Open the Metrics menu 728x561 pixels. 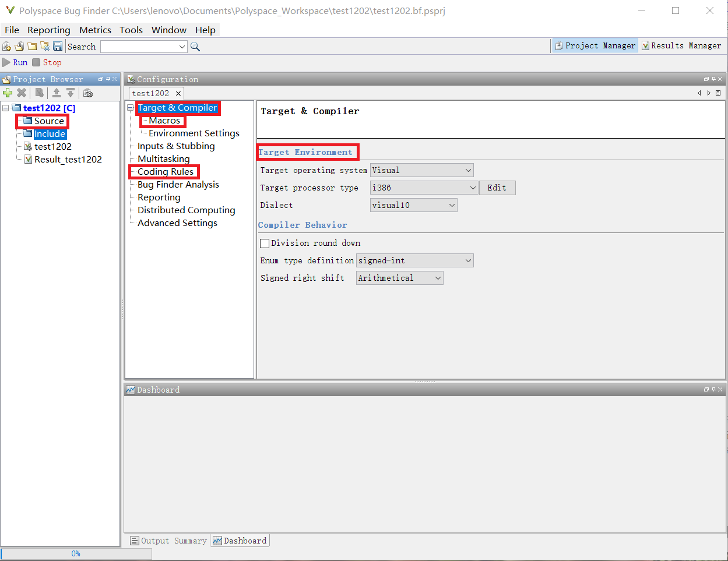(95, 30)
